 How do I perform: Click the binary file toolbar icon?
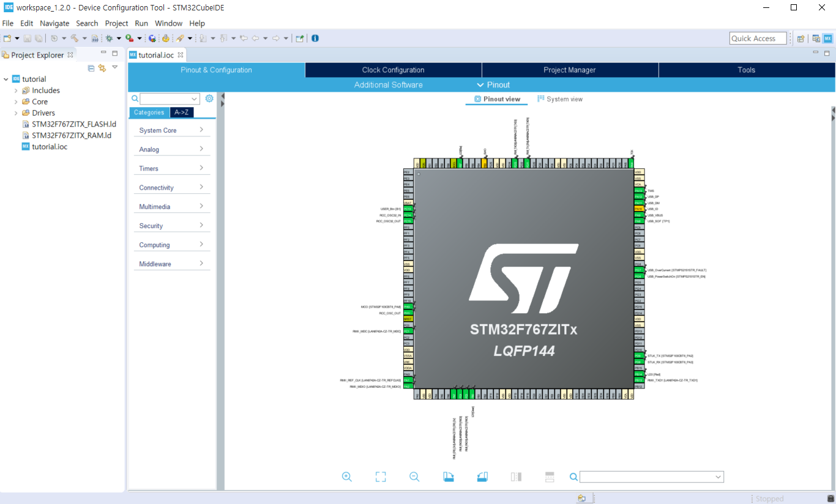point(95,38)
